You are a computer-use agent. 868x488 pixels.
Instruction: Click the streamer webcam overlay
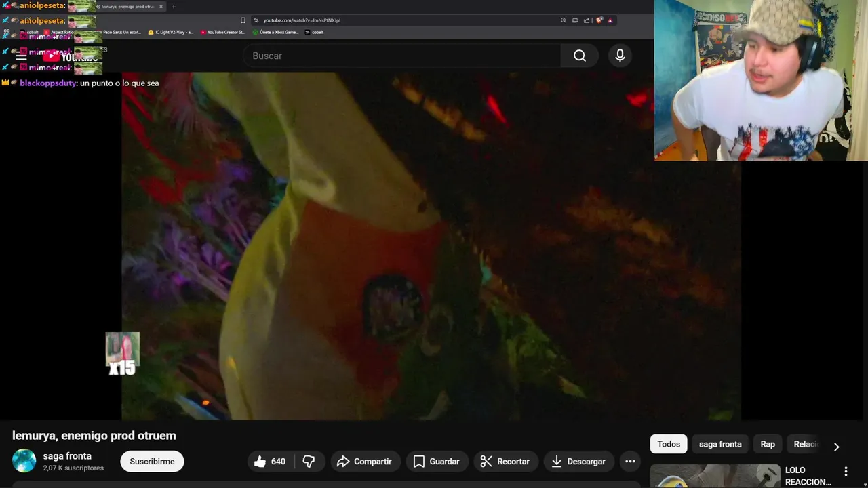[761, 80]
